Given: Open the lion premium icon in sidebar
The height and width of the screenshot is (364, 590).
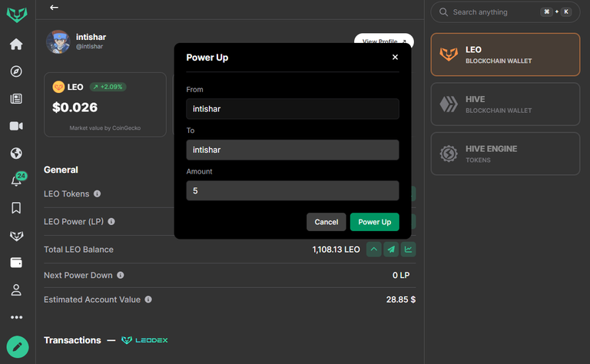Looking at the screenshot, I should [x=16, y=236].
